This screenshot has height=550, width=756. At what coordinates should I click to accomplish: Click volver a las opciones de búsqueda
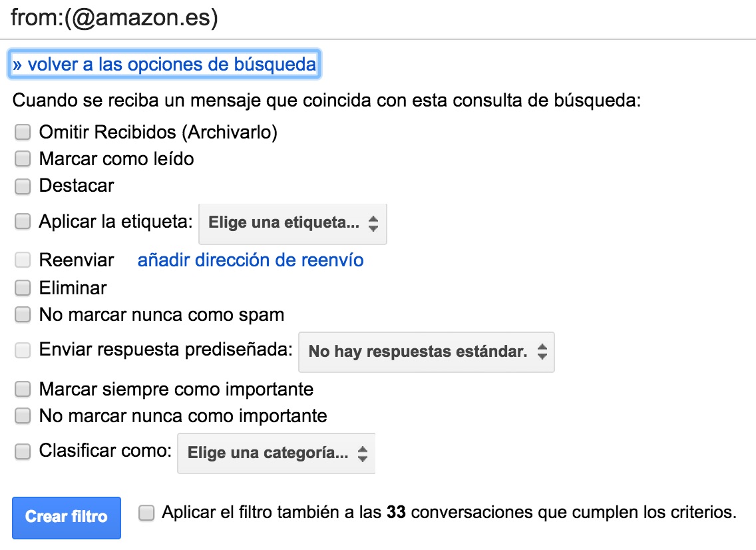pos(164,65)
